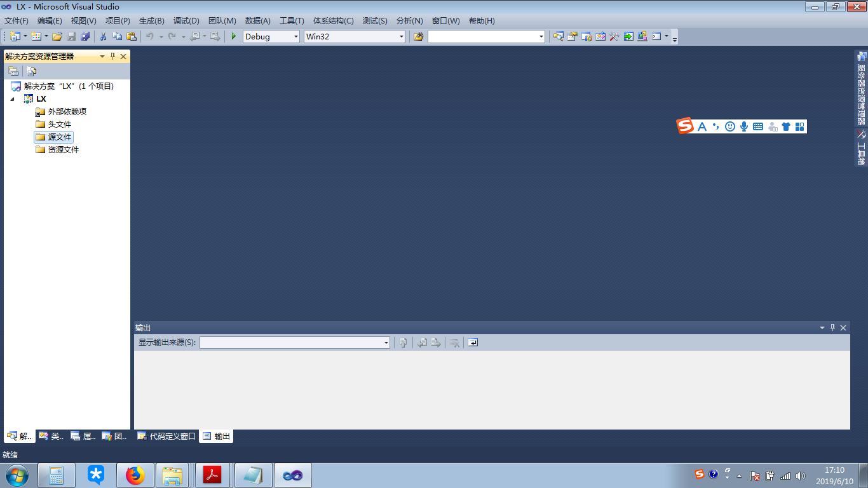The width and height of the screenshot is (868, 488).
Task: Open the show output source dropdown
Action: click(x=386, y=342)
